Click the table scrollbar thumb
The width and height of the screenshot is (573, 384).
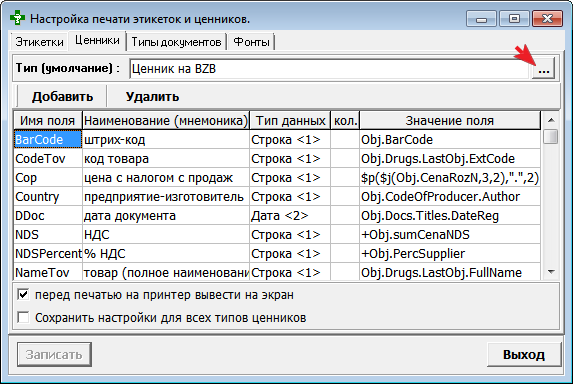click(551, 136)
